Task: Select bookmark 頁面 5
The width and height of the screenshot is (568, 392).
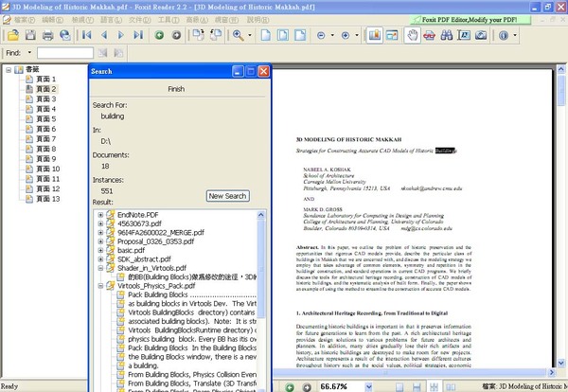Action: click(x=46, y=119)
